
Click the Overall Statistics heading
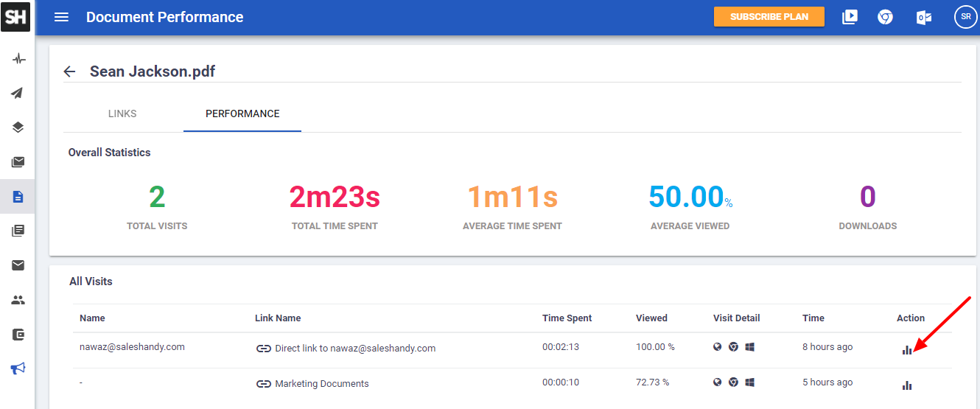pos(109,153)
